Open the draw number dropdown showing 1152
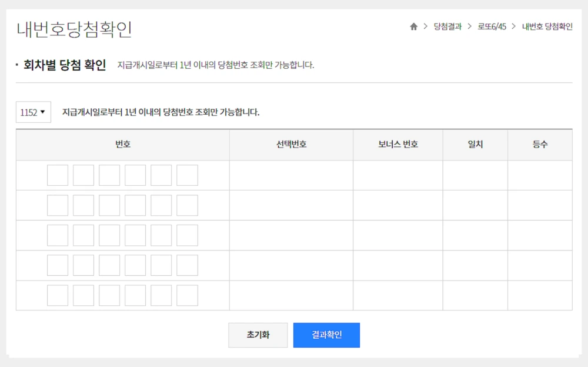This screenshot has height=367, width=588. point(33,112)
